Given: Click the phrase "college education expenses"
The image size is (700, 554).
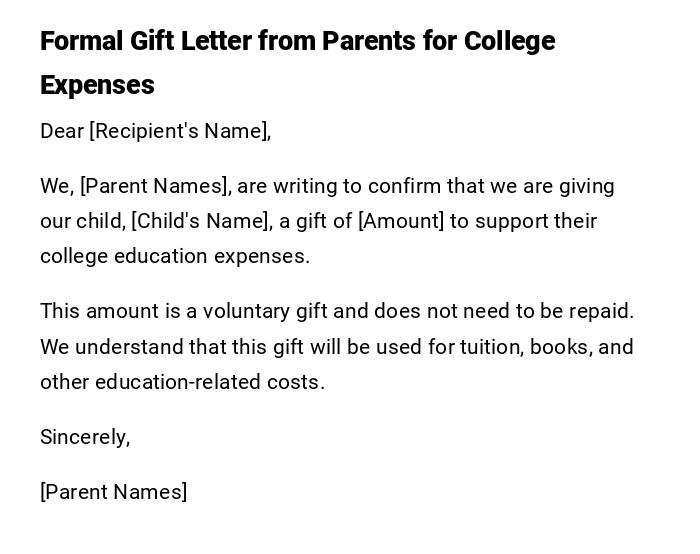Looking at the screenshot, I should click(x=174, y=256).
